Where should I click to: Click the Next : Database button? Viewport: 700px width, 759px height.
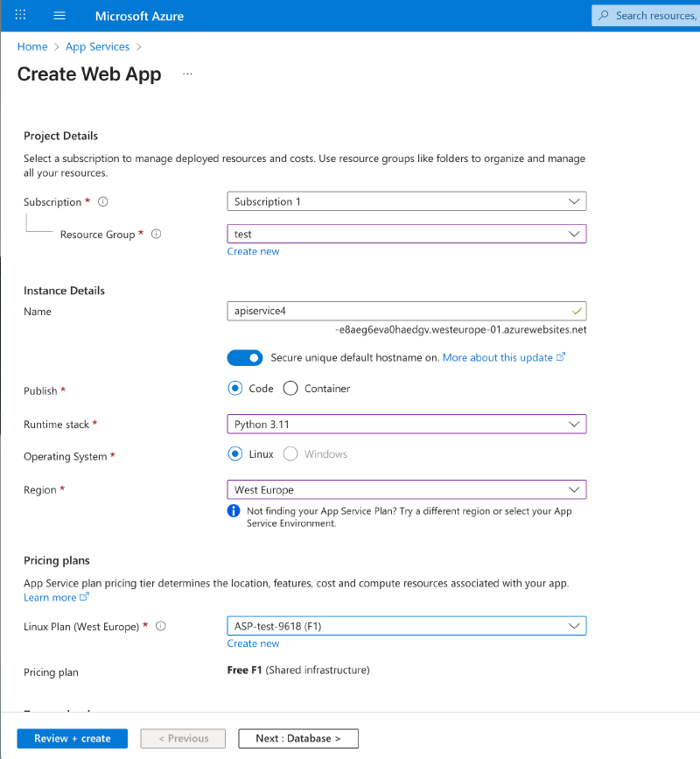pyautogui.click(x=298, y=738)
